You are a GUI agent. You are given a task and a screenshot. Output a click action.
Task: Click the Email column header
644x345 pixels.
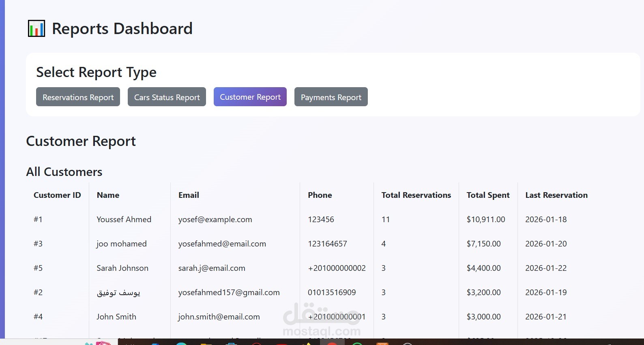coord(189,195)
